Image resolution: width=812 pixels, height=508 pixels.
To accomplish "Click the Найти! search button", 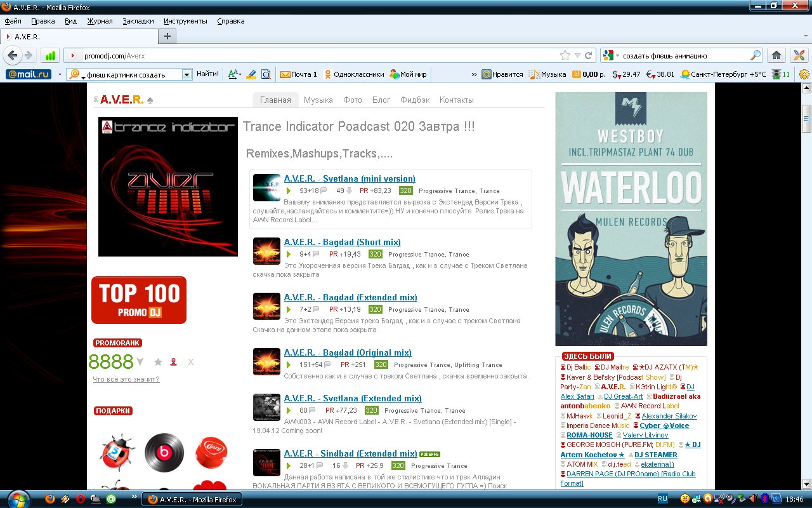I will (208, 74).
